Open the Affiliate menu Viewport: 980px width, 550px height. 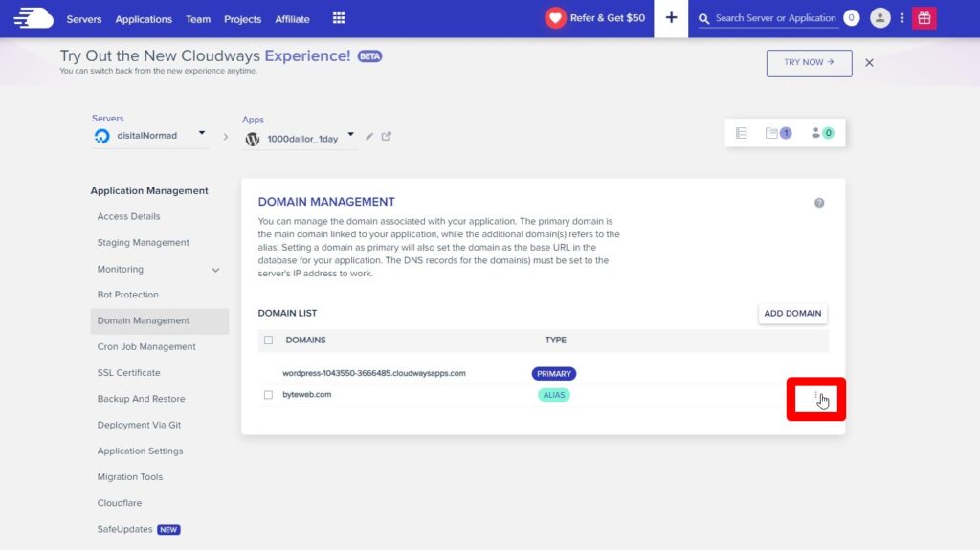tap(293, 19)
